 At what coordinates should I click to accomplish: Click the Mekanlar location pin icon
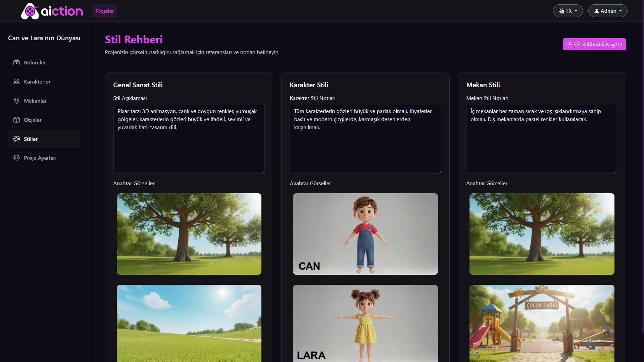16,101
